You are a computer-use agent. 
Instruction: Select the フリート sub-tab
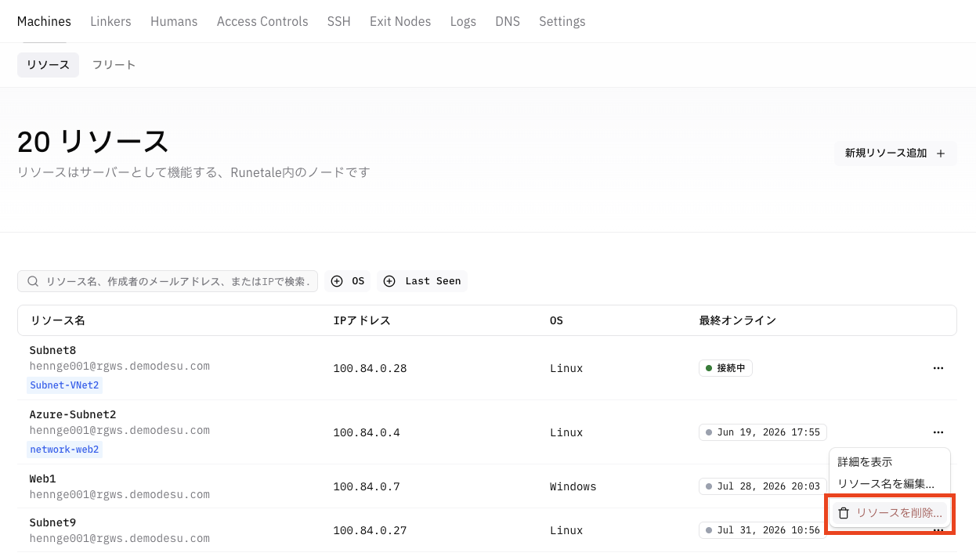pyautogui.click(x=114, y=65)
